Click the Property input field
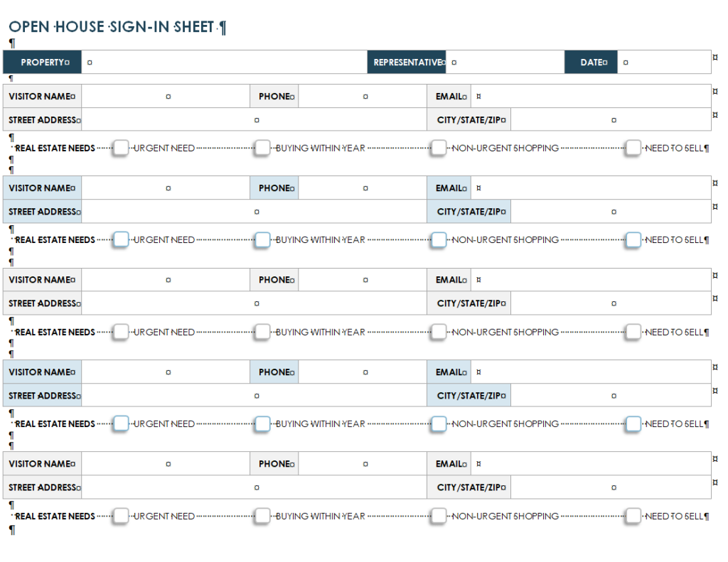Image resolution: width=728 pixels, height=562 pixels. point(224,63)
